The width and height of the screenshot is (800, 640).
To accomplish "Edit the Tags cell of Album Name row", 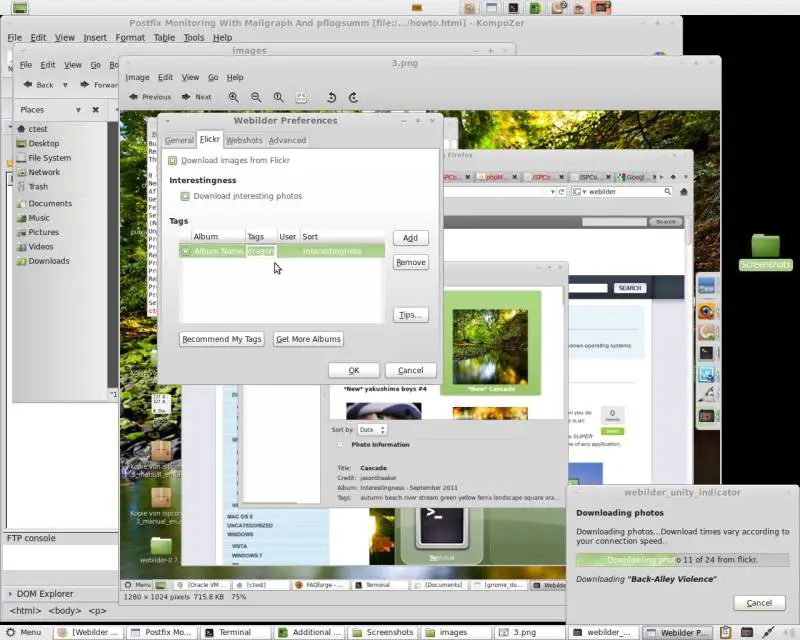I will pos(261,251).
